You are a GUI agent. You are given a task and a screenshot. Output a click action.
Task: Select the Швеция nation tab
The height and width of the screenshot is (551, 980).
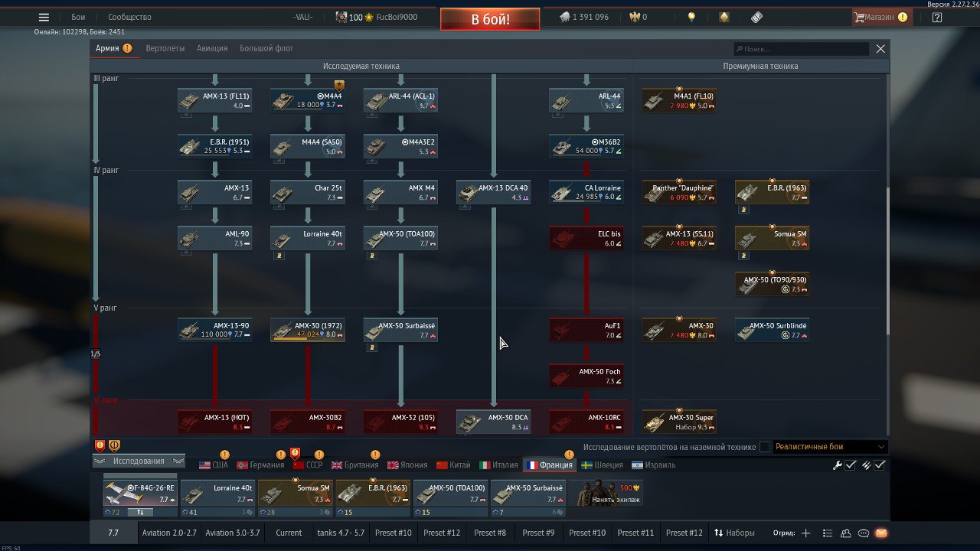point(602,465)
